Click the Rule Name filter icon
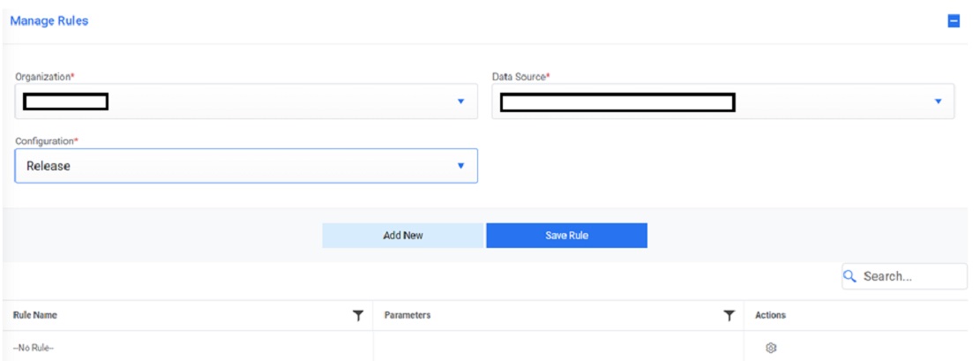The width and height of the screenshot is (980, 361). click(x=358, y=315)
